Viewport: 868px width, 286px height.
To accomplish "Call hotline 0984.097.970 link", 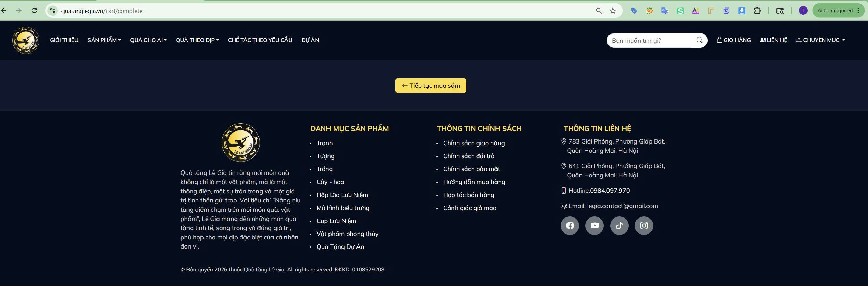I will pos(610,191).
